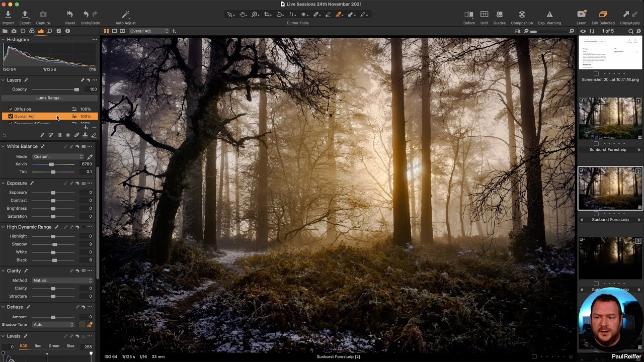Viewport: 644px width, 362px height.
Task: Toggle proof margin view in the viewer bar
Action: 122,31
